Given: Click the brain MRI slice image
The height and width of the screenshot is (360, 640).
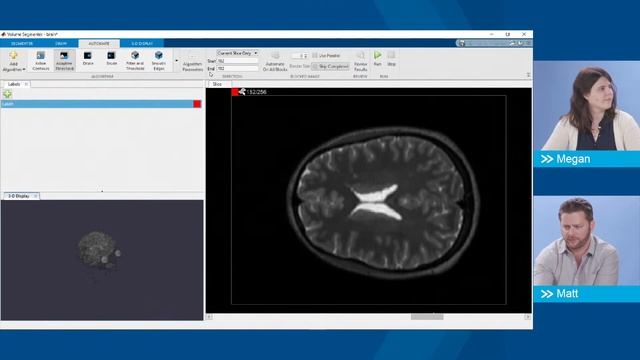Looking at the screenshot, I should [382, 202].
